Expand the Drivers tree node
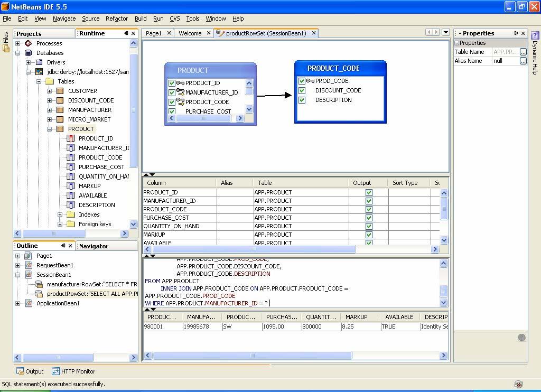 point(29,62)
